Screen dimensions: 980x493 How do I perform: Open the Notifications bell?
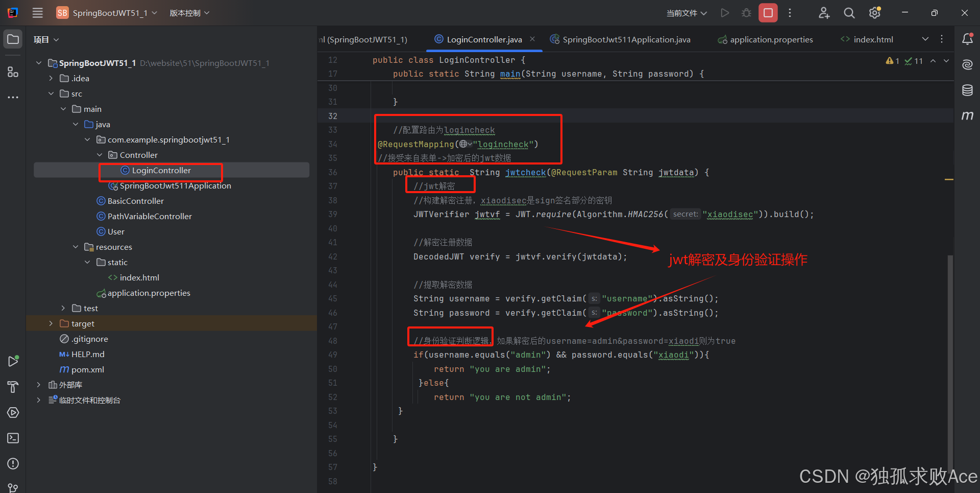[x=967, y=39]
